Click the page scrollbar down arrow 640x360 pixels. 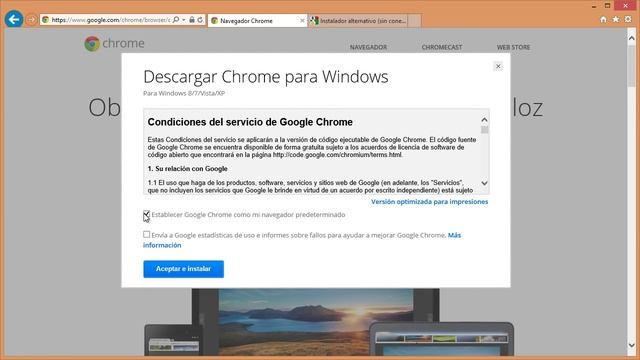pyautogui.click(x=631, y=345)
